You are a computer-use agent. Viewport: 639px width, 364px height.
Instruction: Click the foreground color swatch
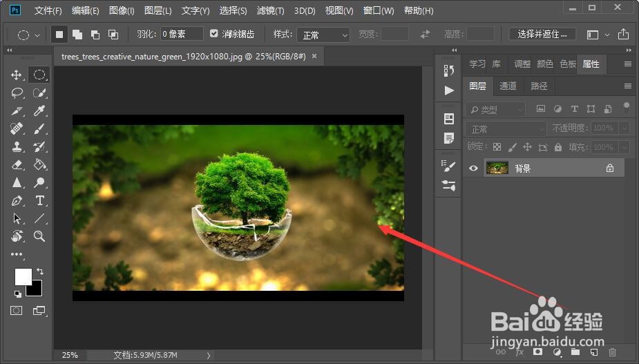coord(22,276)
